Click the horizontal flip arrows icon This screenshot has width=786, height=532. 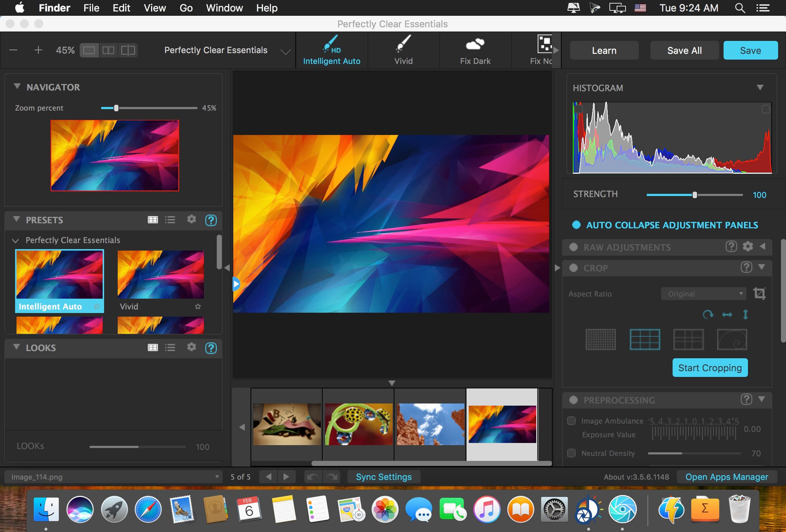click(x=727, y=315)
